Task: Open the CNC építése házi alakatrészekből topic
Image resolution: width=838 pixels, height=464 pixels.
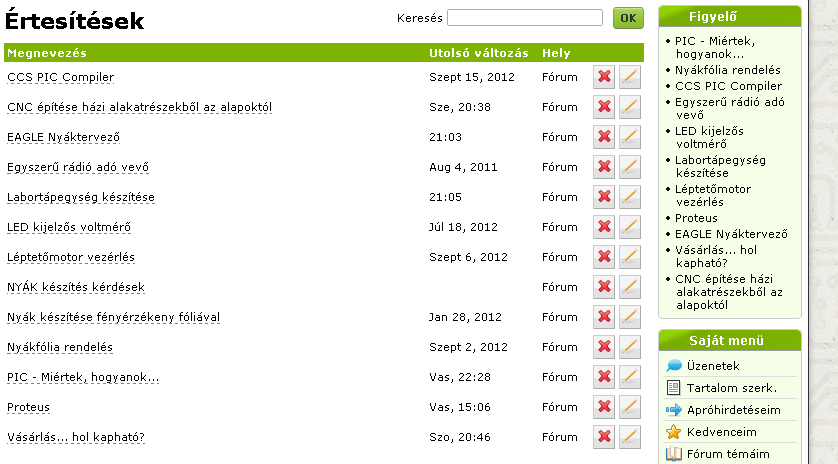Action: tap(139, 107)
